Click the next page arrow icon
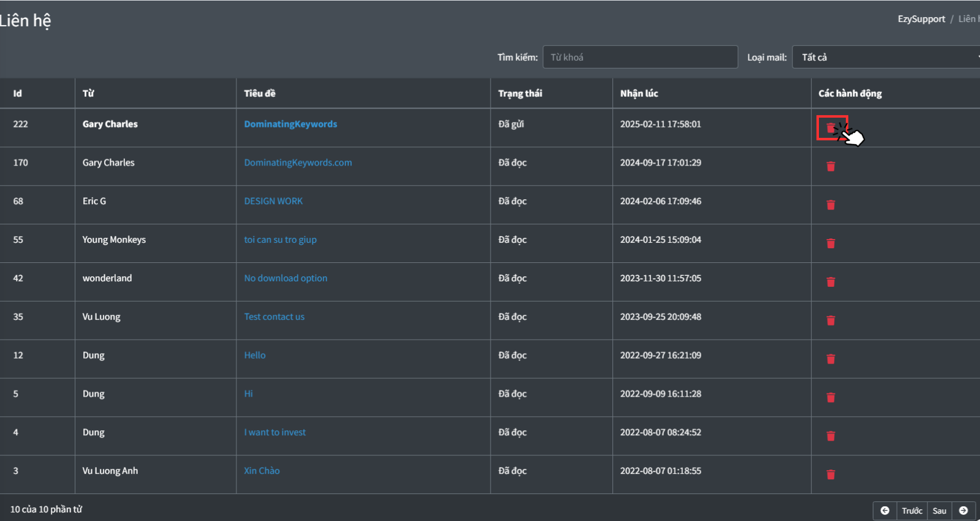The width and height of the screenshot is (980, 521). tap(963, 511)
